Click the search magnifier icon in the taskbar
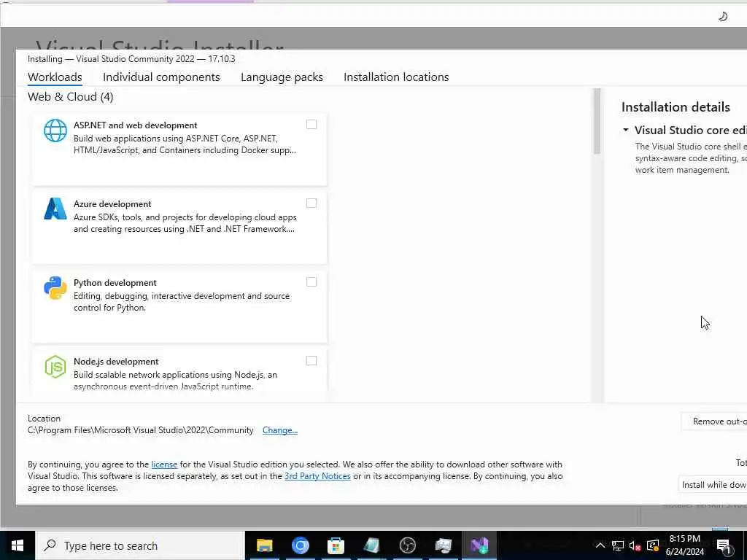Screen dimensions: 747x560 tap(50, 545)
